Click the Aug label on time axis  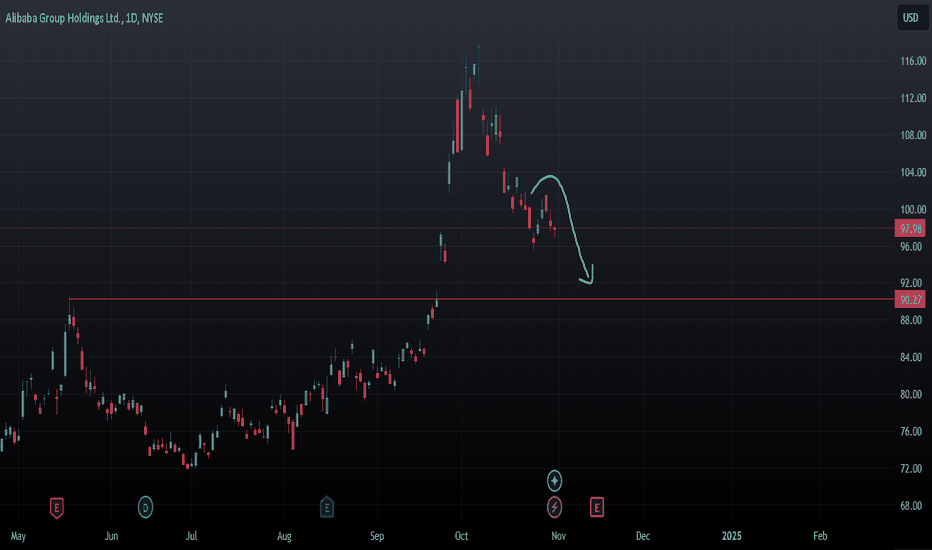coord(284,536)
